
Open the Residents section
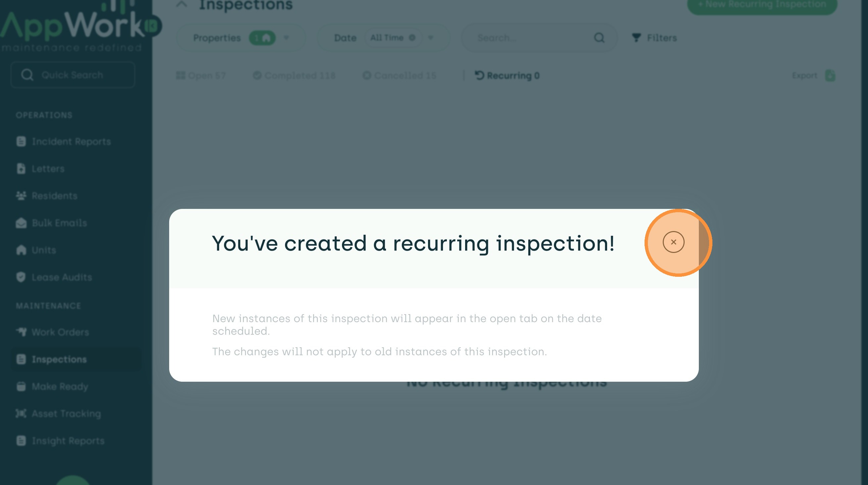coord(54,196)
